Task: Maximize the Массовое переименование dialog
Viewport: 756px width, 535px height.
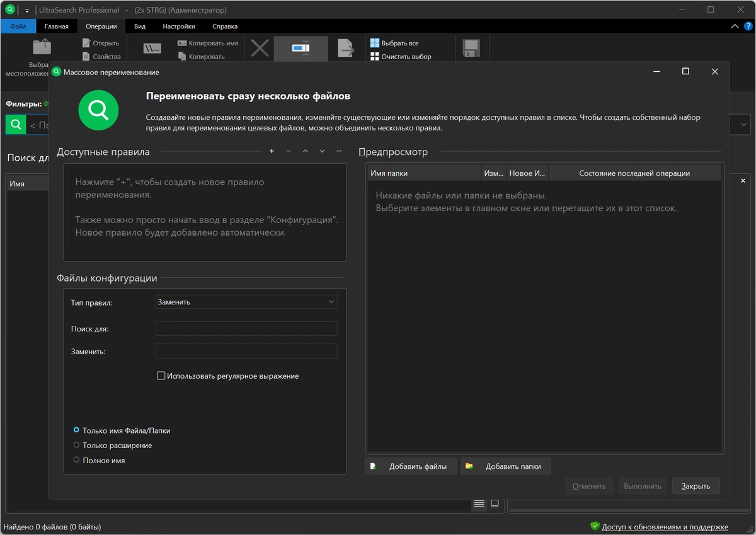Action: click(685, 72)
